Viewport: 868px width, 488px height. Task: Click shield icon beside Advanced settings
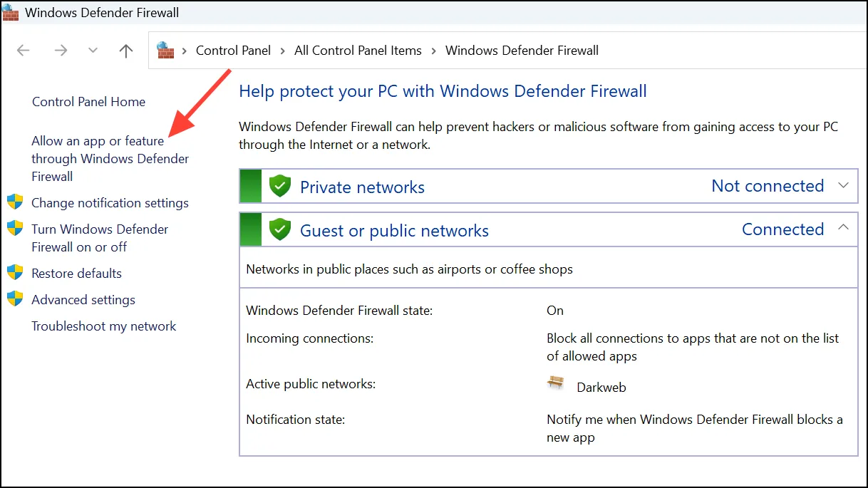click(x=15, y=299)
